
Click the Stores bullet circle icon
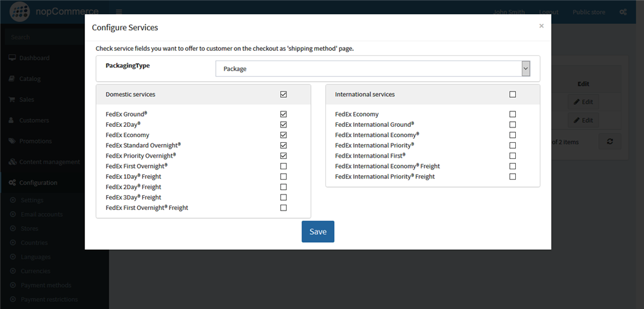click(12, 229)
